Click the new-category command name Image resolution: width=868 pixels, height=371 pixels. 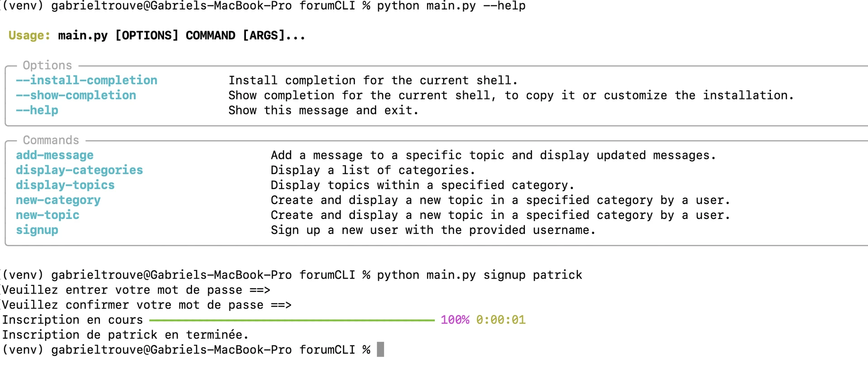click(x=58, y=200)
